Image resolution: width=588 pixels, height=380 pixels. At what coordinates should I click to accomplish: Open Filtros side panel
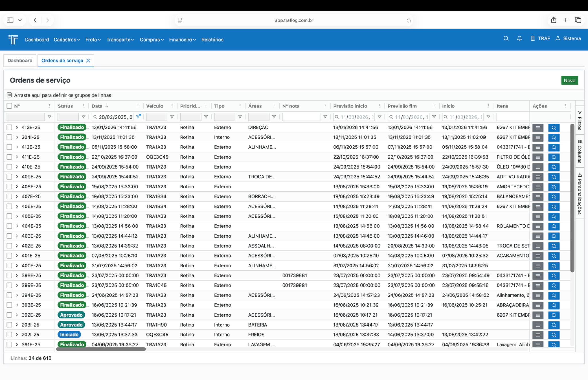click(580, 121)
